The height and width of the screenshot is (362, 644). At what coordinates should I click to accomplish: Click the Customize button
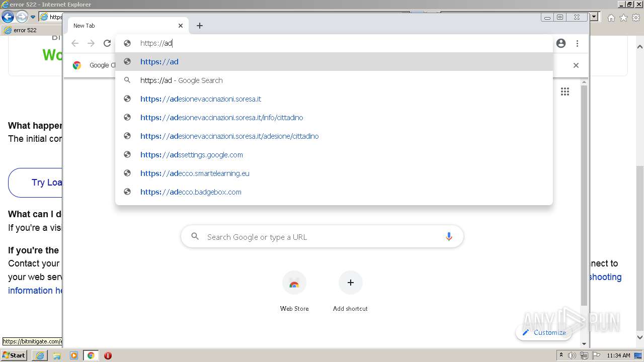[x=544, y=332]
